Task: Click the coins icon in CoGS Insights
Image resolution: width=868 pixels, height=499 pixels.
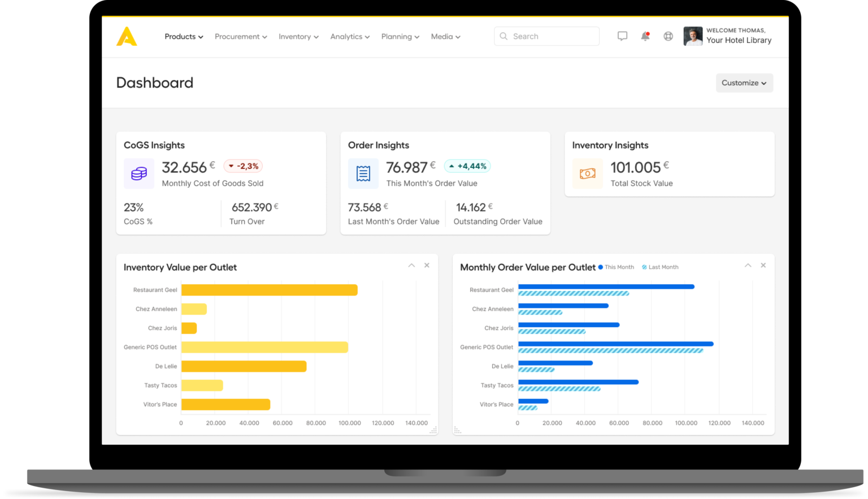Action: [139, 173]
